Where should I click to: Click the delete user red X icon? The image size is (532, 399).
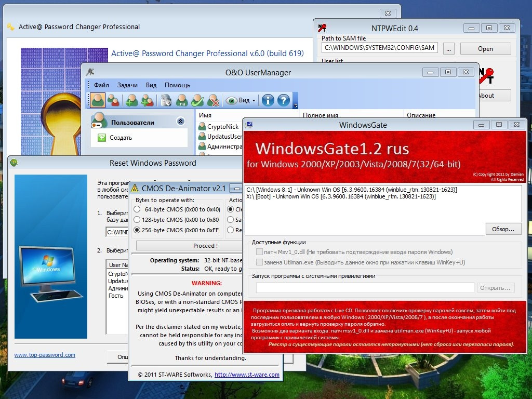click(213, 100)
